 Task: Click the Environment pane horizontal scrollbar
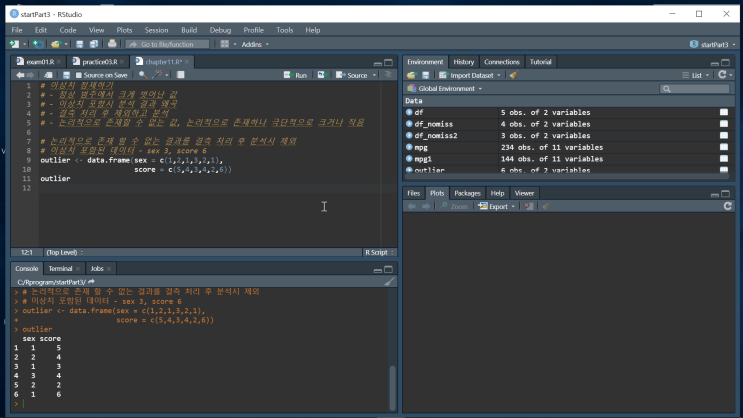(567, 177)
